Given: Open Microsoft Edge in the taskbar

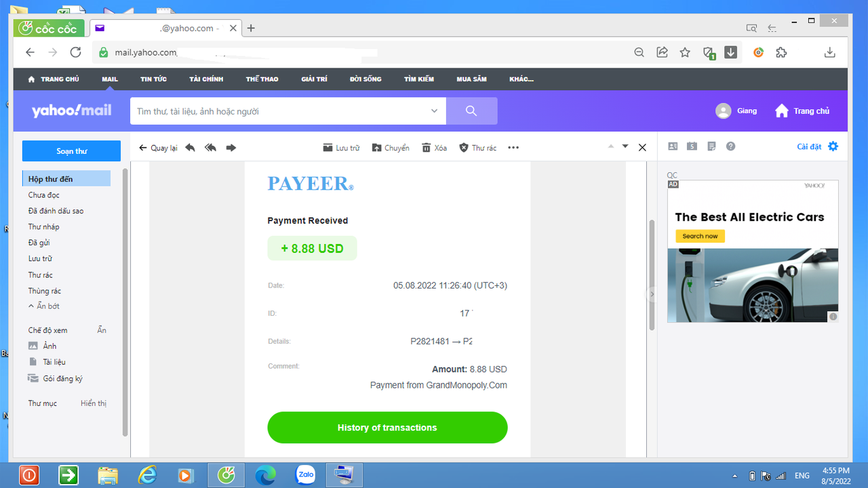Looking at the screenshot, I should [x=265, y=475].
